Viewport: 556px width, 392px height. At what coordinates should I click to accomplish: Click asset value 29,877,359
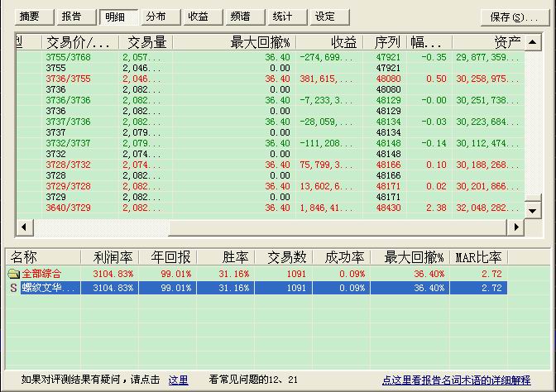point(487,57)
